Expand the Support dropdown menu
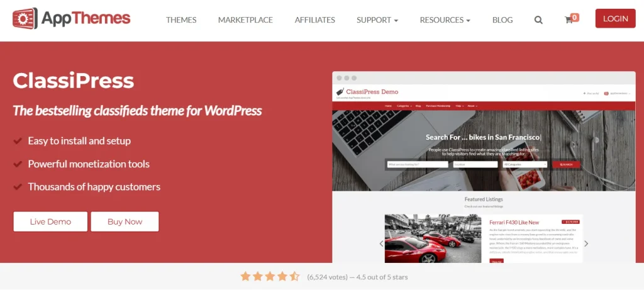644x290 pixels. [377, 20]
